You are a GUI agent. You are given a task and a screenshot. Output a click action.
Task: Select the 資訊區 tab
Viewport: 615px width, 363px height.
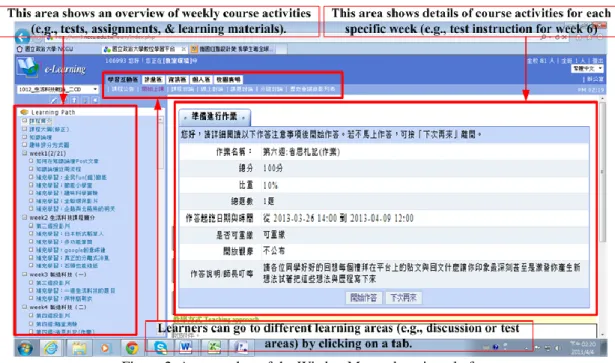(x=177, y=80)
